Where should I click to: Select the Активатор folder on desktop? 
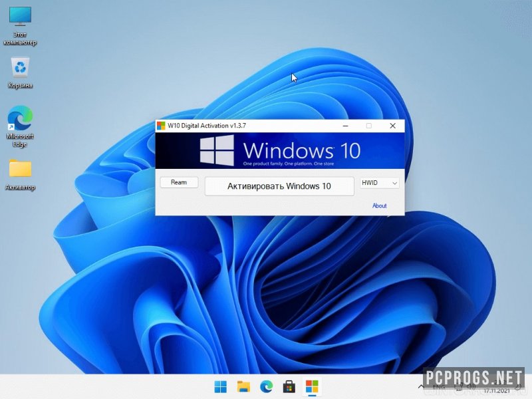(x=20, y=174)
